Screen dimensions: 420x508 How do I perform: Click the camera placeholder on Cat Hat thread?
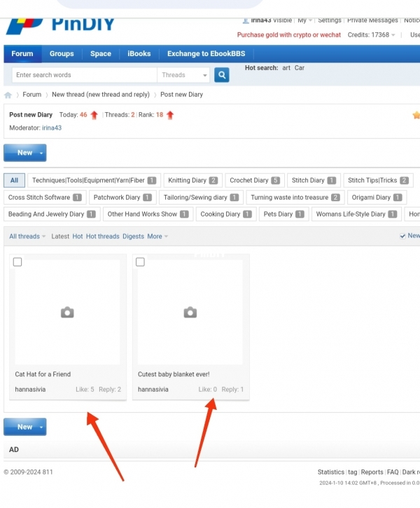coord(67,313)
